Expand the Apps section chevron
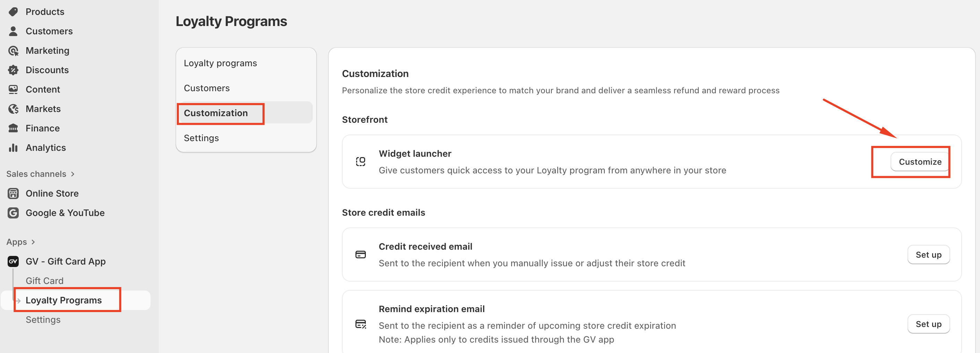Screen dimensions: 980x353 (34, 242)
